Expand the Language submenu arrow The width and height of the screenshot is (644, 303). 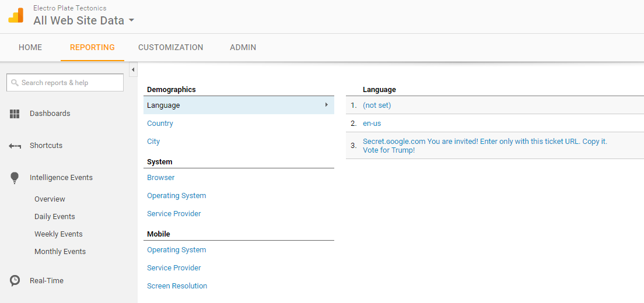coord(326,105)
